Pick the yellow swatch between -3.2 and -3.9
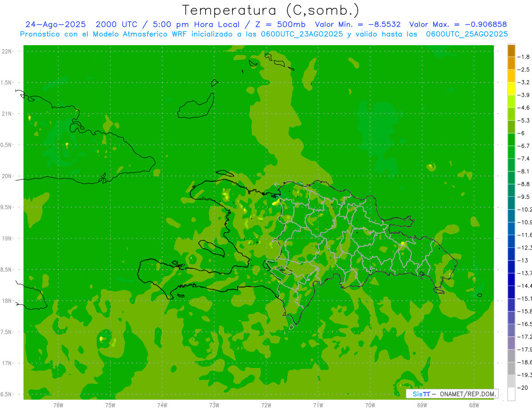The image size is (532, 411). tap(512, 89)
